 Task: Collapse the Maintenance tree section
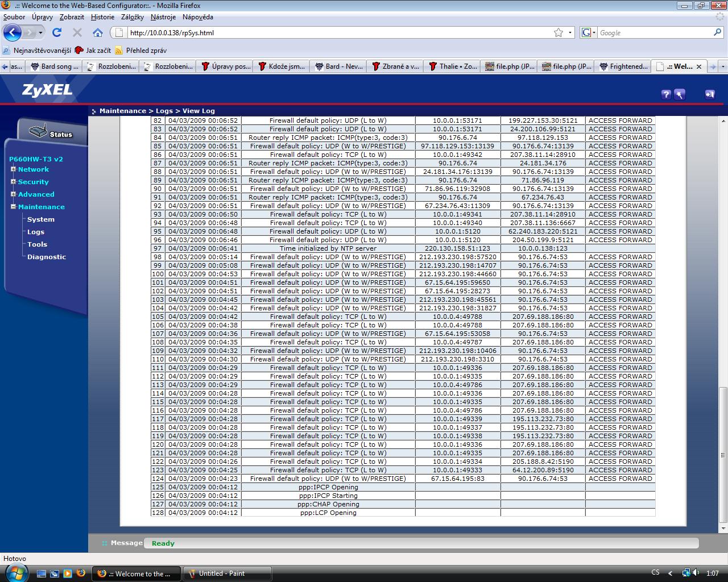click(13, 207)
